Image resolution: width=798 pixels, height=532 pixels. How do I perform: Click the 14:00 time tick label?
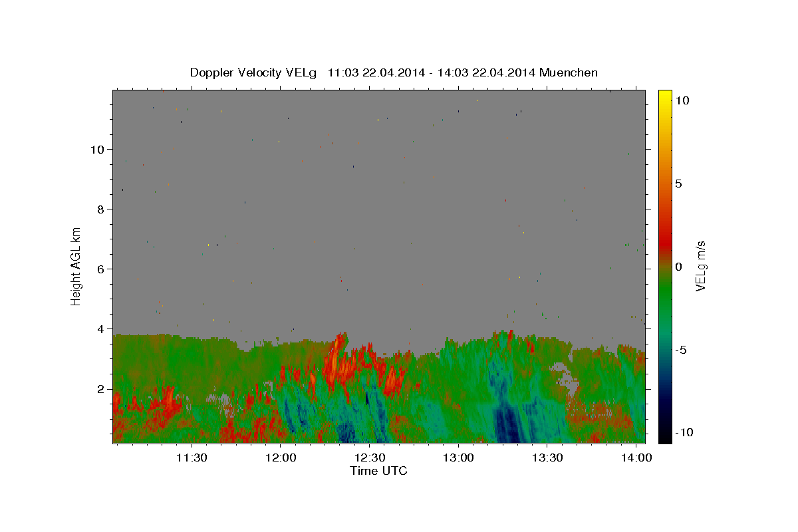point(636,459)
